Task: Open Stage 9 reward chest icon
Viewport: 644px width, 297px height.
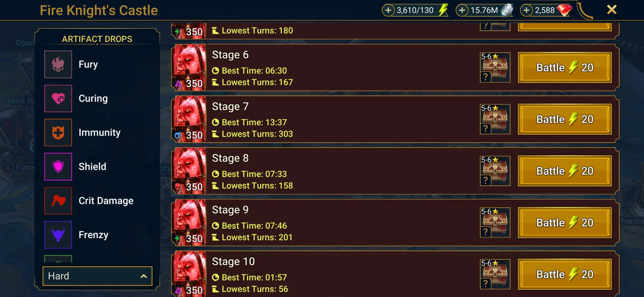Action: point(495,223)
